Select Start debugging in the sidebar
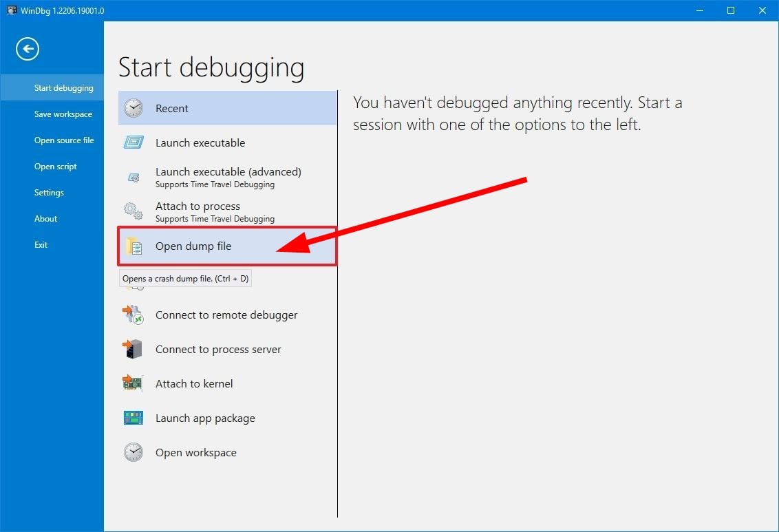 [x=52, y=88]
